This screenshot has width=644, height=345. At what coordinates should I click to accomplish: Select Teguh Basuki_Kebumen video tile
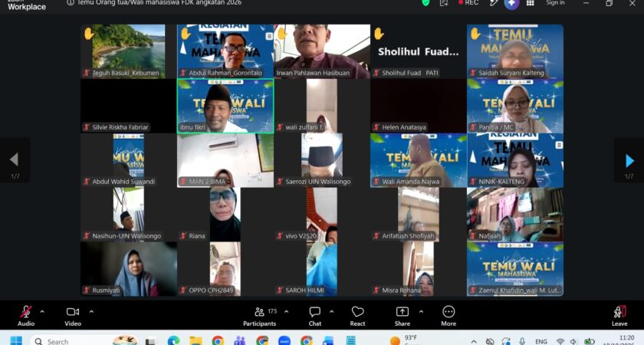129,51
